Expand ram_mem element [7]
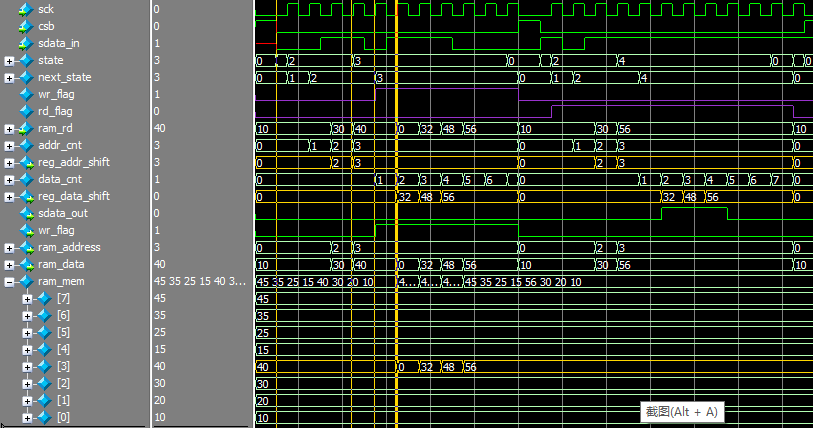 pos(27,299)
